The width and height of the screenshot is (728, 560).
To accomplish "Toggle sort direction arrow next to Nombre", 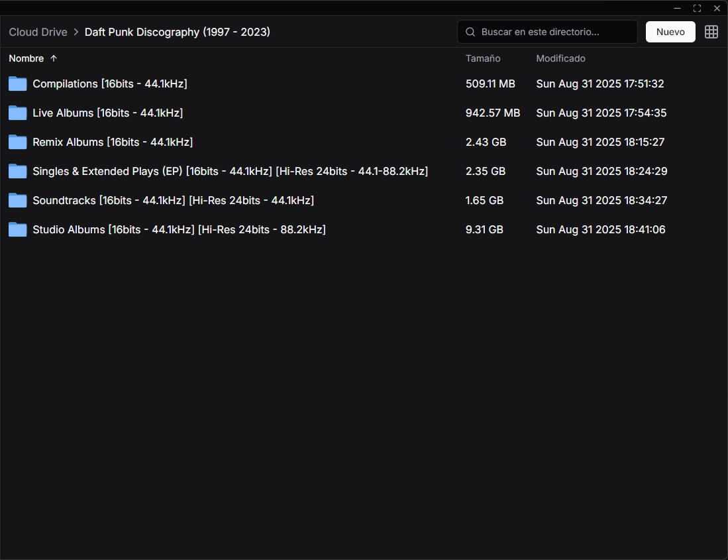I will click(x=54, y=58).
